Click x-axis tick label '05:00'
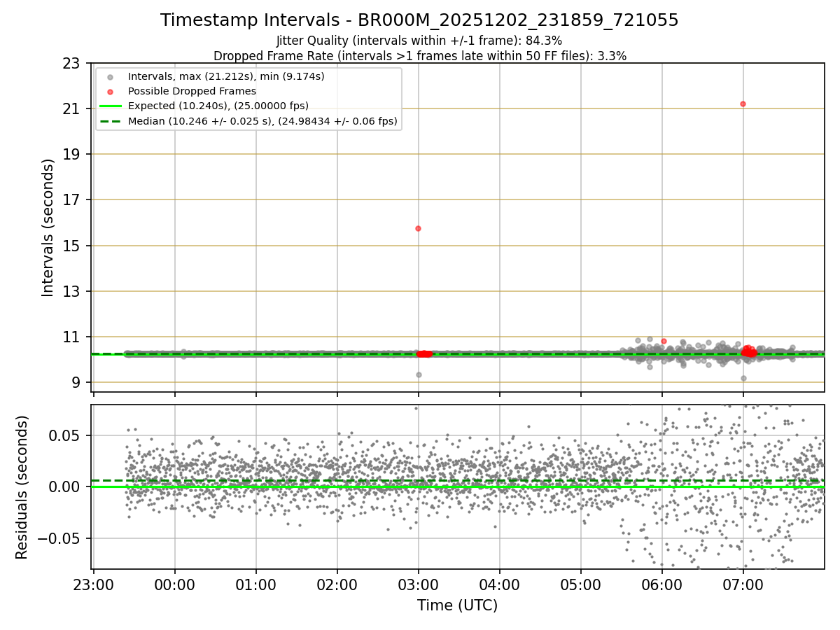 (581, 585)
